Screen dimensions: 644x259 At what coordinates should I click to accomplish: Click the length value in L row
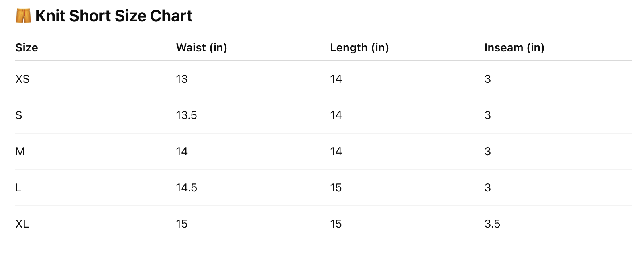click(336, 187)
